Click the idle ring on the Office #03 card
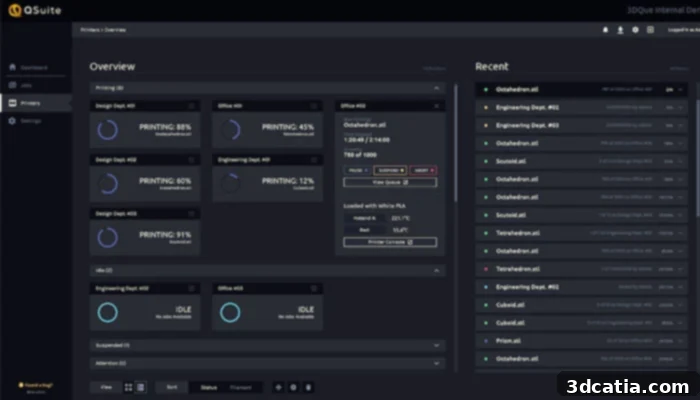 coord(230,312)
